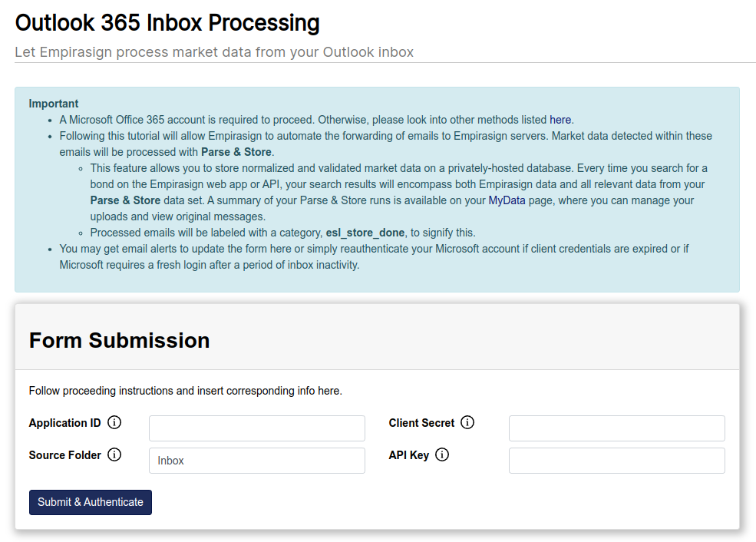Click the API Key info icon
This screenshot has width=756, height=542.
click(442, 454)
